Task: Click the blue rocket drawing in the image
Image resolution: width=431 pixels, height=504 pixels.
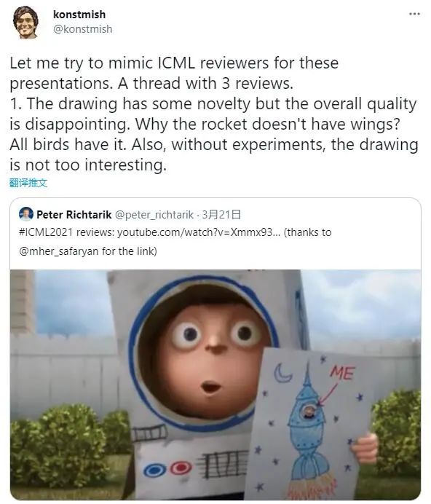Action: pyautogui.click(x=307, y=430)
